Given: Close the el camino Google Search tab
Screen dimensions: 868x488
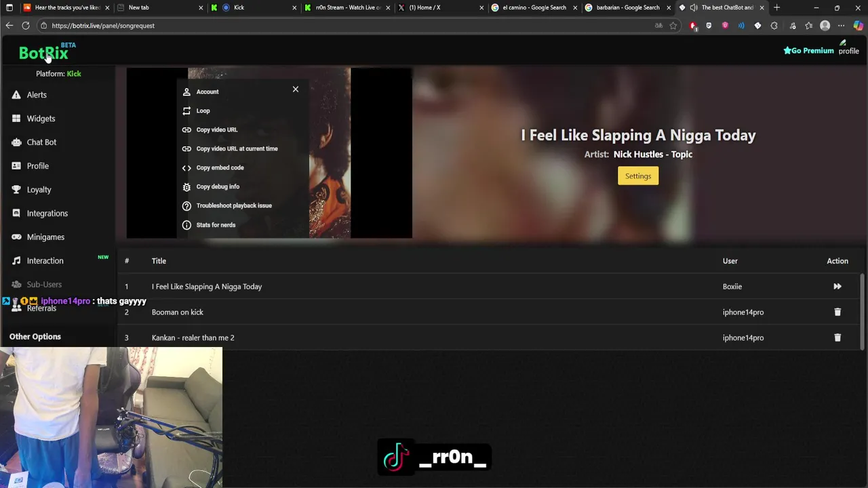Looking at the screenshot, I should (575, 7).
